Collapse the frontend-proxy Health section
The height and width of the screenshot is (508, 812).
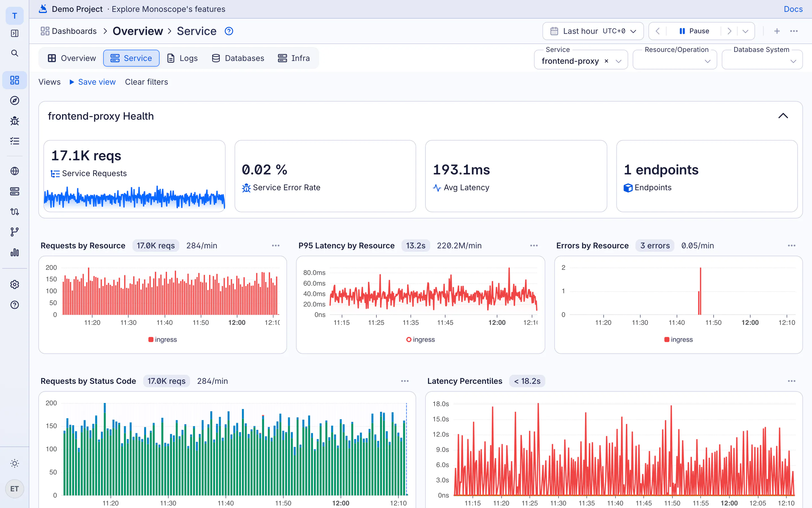(783, 116)
